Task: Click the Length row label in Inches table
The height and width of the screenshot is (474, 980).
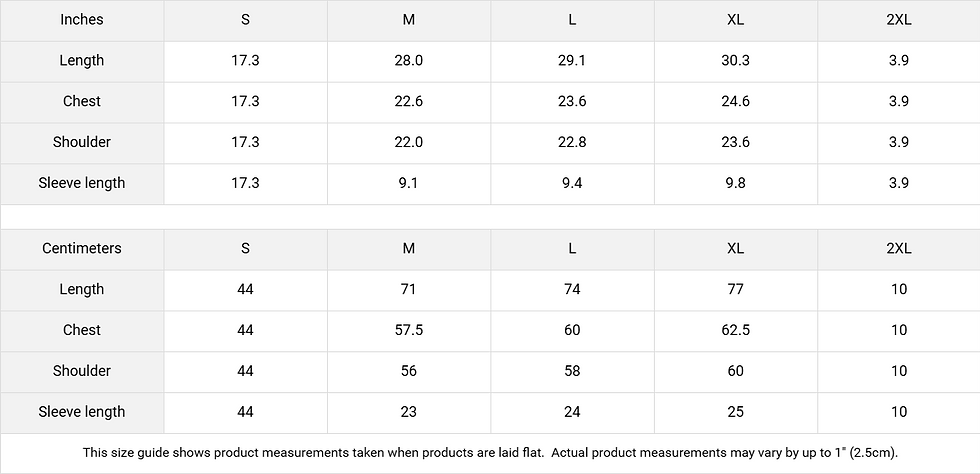Action: click(x=81, y=60)
